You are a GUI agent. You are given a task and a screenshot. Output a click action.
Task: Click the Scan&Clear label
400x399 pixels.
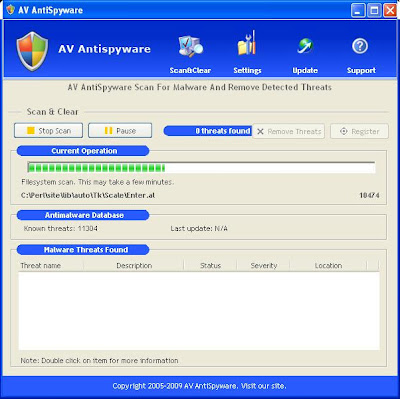[x=190, y=70]
